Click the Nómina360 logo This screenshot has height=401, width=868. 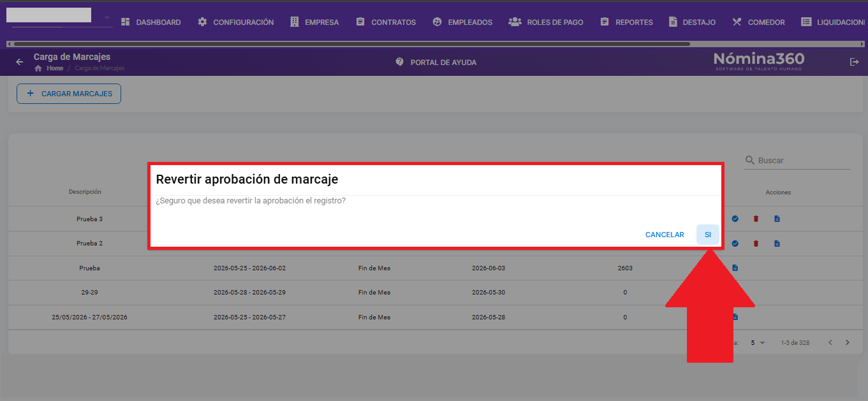click(759, 61)
